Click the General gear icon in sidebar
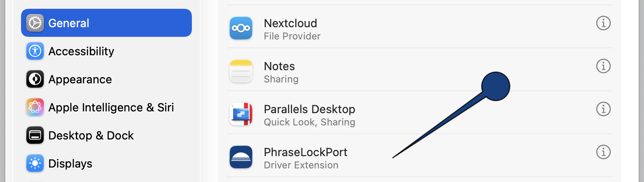Viewport: 644px width, 182px height. click(35, 23)
